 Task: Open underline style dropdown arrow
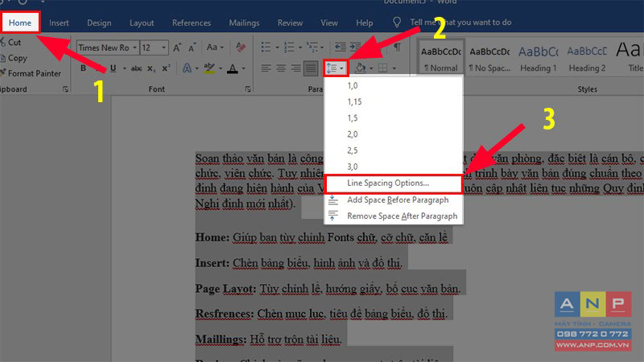[124, 68]
